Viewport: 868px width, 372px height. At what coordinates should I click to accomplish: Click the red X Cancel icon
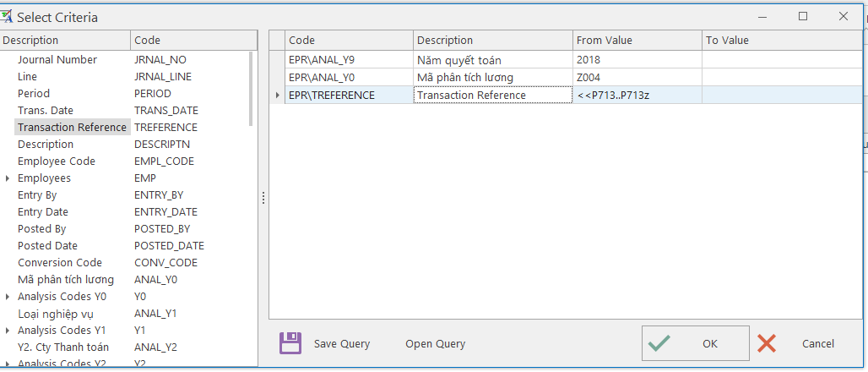(x=767, y=343)
